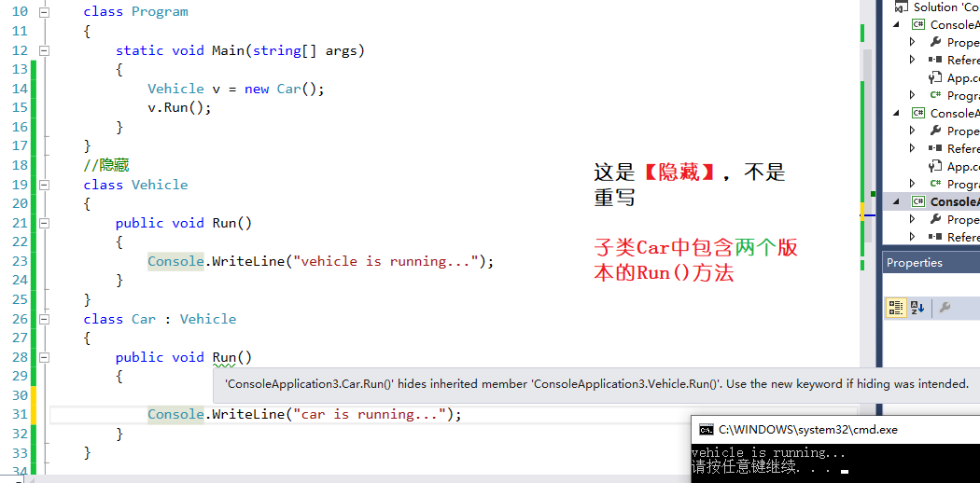Click the underlined Run method in Car
Viewport: 980px width, 483px height.
(x=224, y=357)
